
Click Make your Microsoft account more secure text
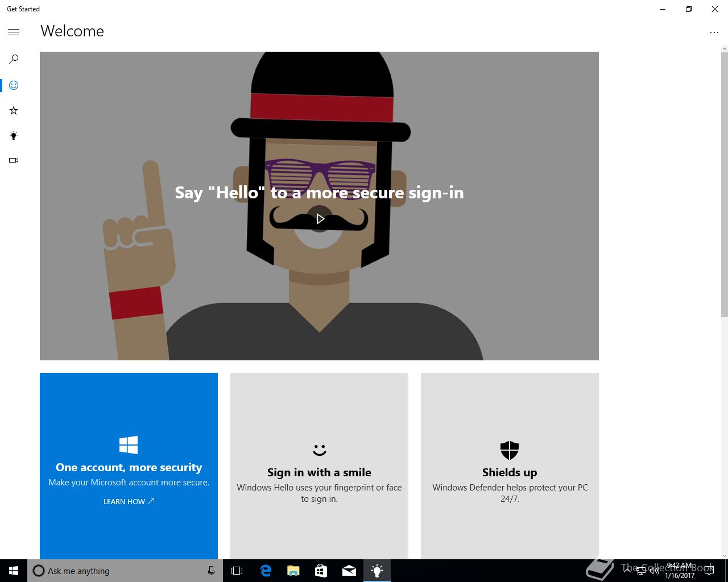[x=129, y=483]
